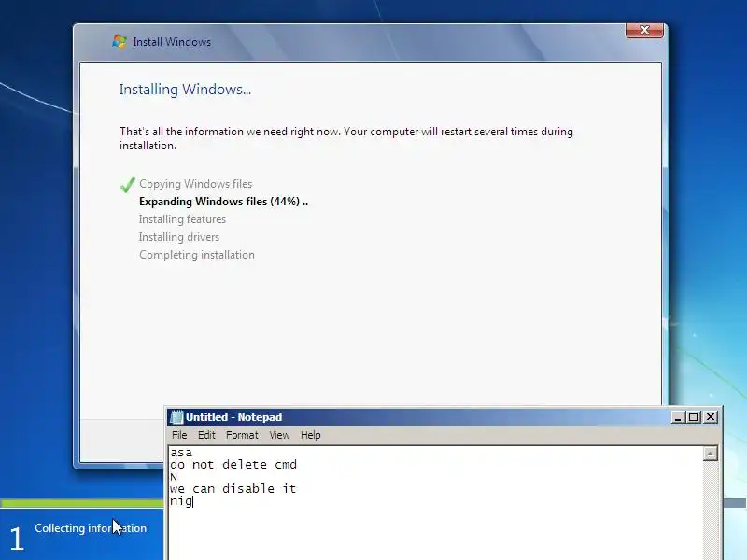The image size is (747, 560).
Task: Click the green checkmark beside Copying Windows files
Action: click(128, 185)
